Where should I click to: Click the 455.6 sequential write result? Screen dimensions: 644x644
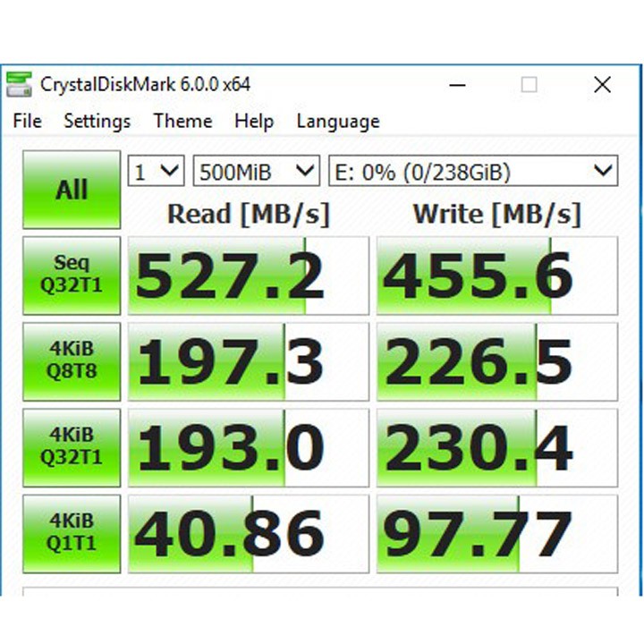pos(496,276)
